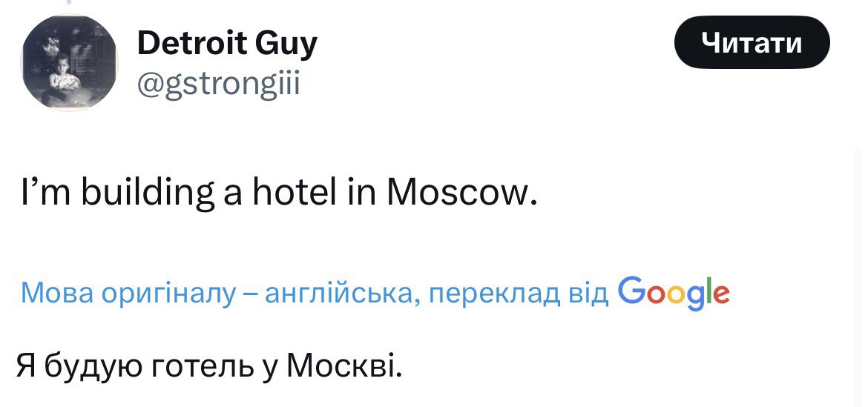Open Detroit Guy's profile avatar photo

68,64
